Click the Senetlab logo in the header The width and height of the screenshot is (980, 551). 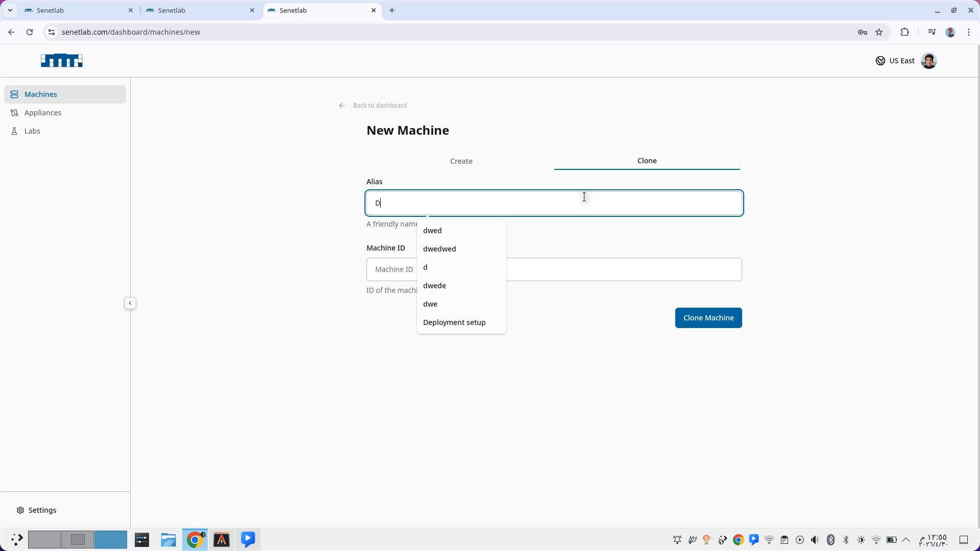(62, 61)
